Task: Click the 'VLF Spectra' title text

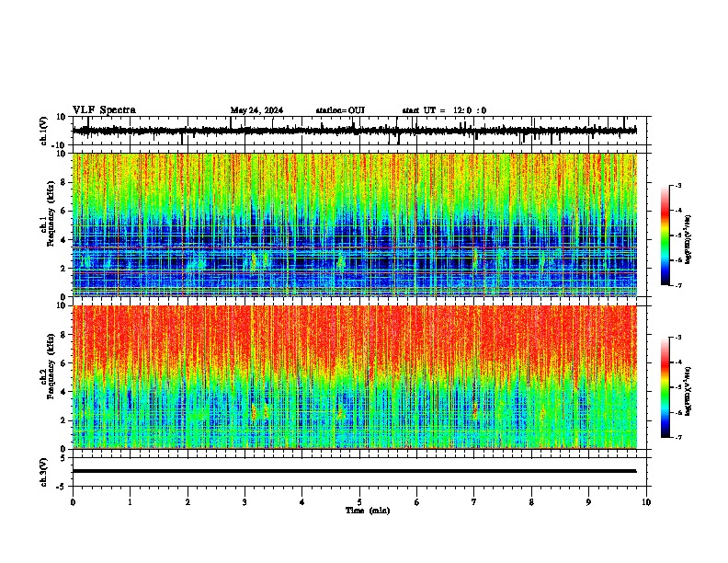Action: (104, 110)
